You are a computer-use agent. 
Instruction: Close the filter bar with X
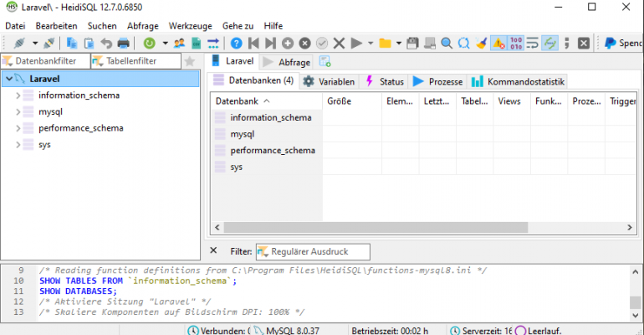(213, 250)
